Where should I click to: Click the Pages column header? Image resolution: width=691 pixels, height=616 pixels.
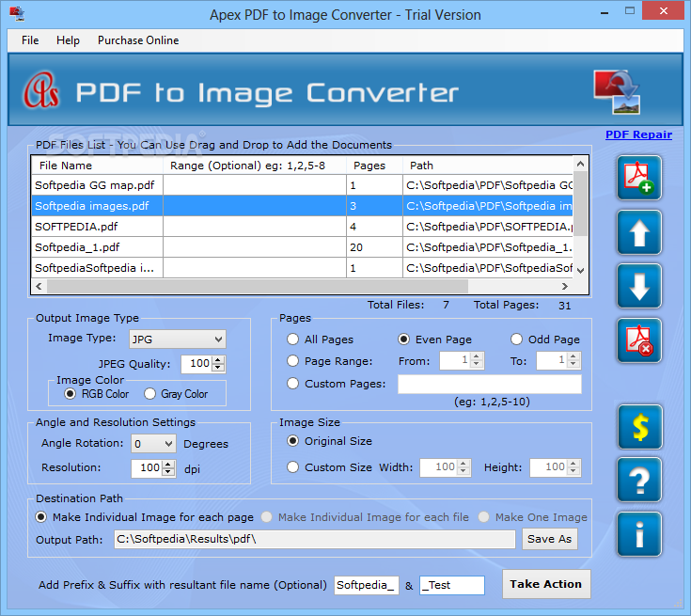coord(374,166)
